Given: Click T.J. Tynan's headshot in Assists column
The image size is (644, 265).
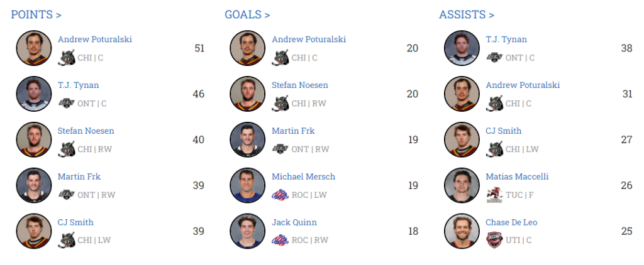Looking at the screenshot, I should [x=462, y=48].
